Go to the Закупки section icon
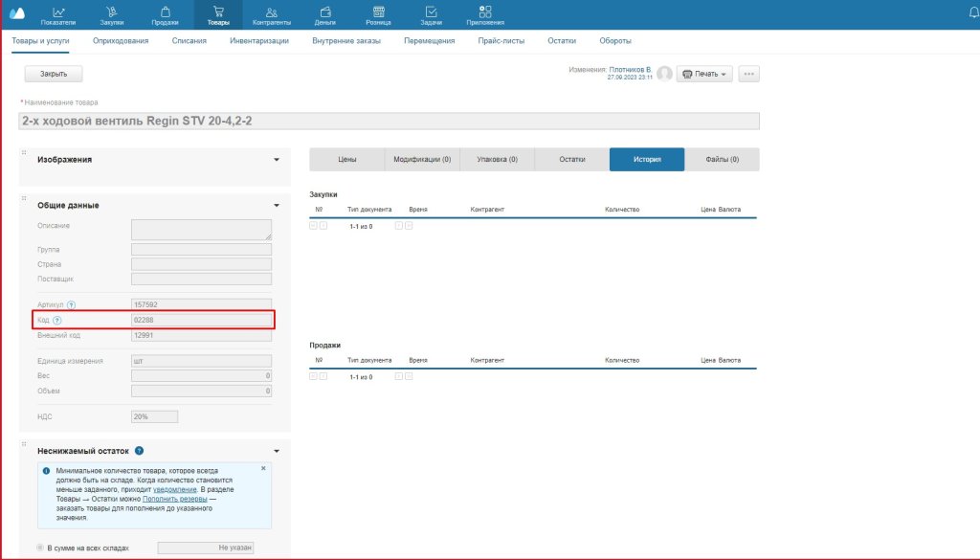980x560 pixels. [112, 13]
